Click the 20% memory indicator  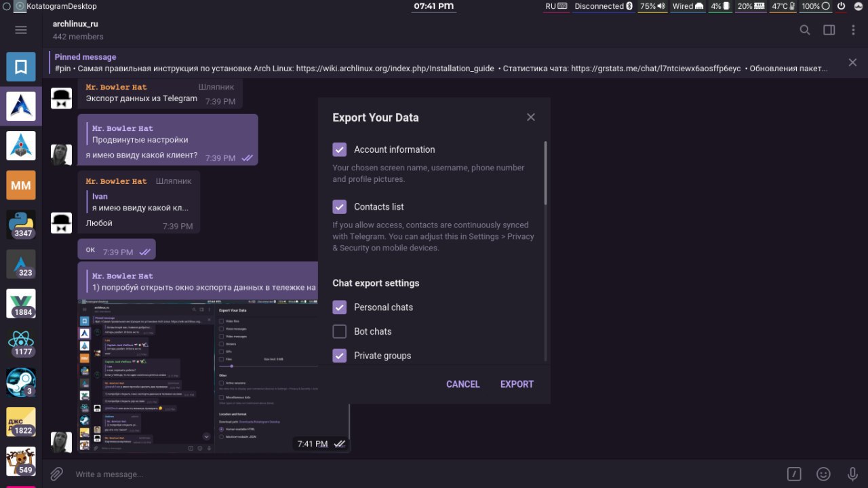tap(751, 6)
